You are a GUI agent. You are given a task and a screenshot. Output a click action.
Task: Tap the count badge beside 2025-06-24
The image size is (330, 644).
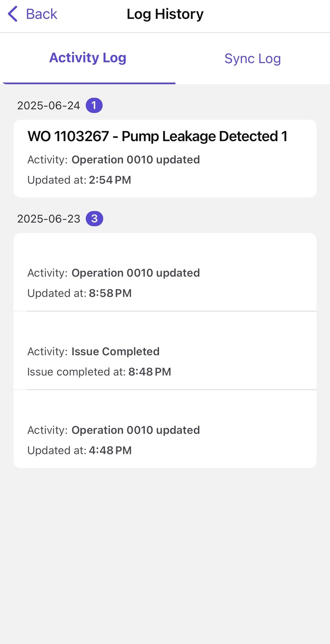[94, 105]
